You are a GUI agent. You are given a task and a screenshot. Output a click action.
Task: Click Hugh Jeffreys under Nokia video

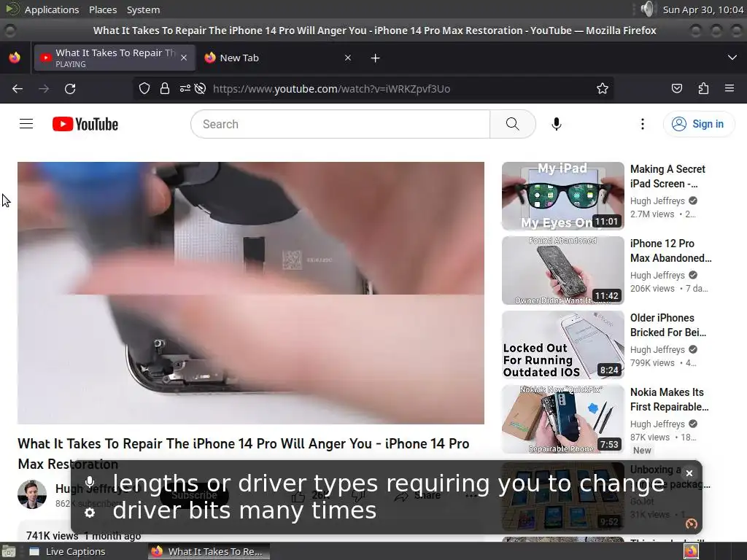[657, 424]
